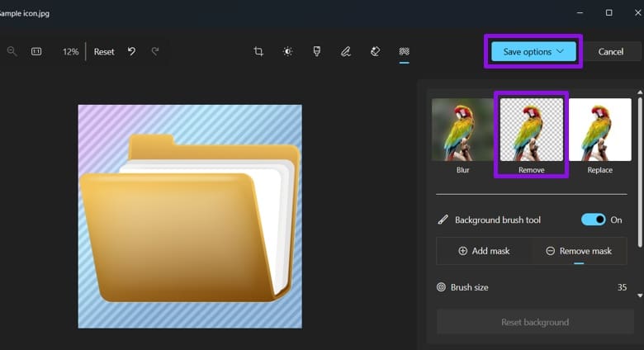Click the 12% zoom level value
Image resolution: width=644 pixels, height=350 pixels.
coord(70,52)
